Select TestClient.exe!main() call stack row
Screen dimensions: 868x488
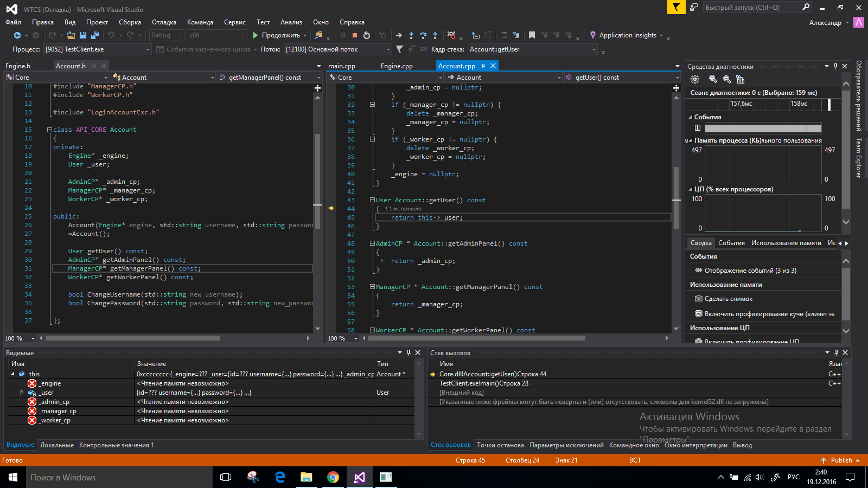[632, 383]
